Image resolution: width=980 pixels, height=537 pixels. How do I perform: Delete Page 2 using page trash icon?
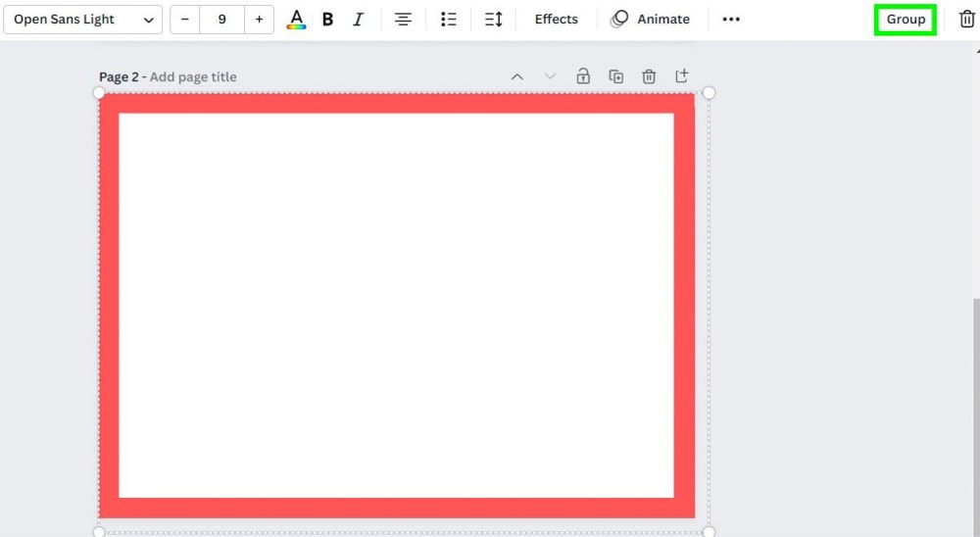[x=649, y=76]
